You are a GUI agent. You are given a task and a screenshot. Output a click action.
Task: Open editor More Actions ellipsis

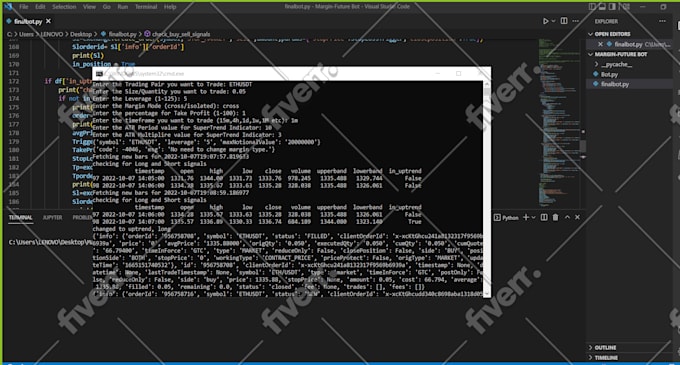575,21
